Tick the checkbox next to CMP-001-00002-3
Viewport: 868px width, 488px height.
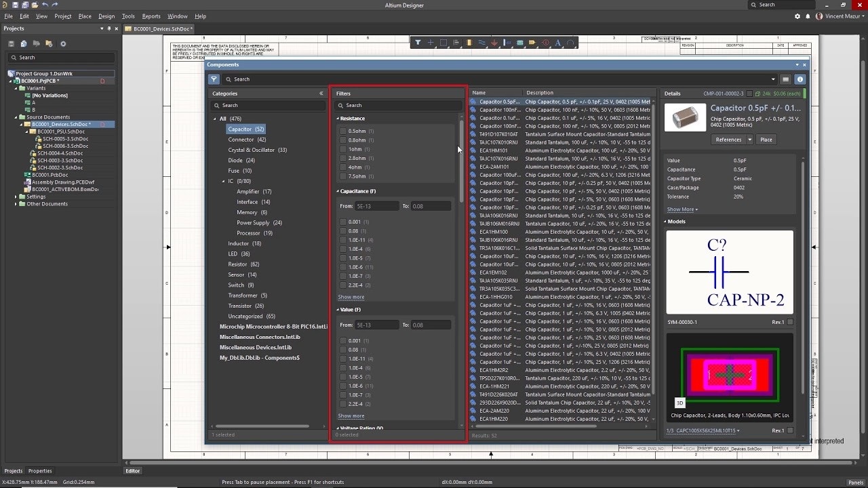point(749,94)
